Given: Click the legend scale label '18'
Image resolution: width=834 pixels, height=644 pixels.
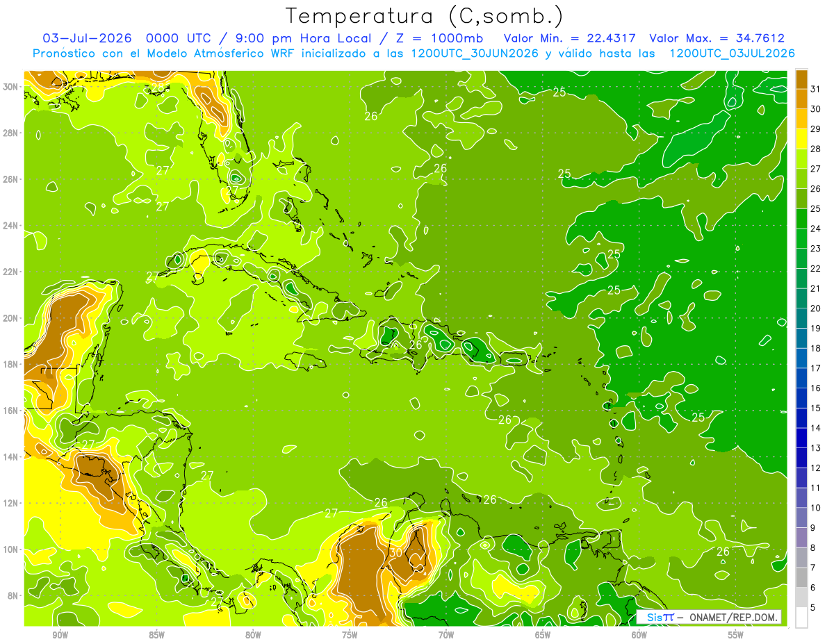Looking at the screenshot, I should (x=815, y=348).
